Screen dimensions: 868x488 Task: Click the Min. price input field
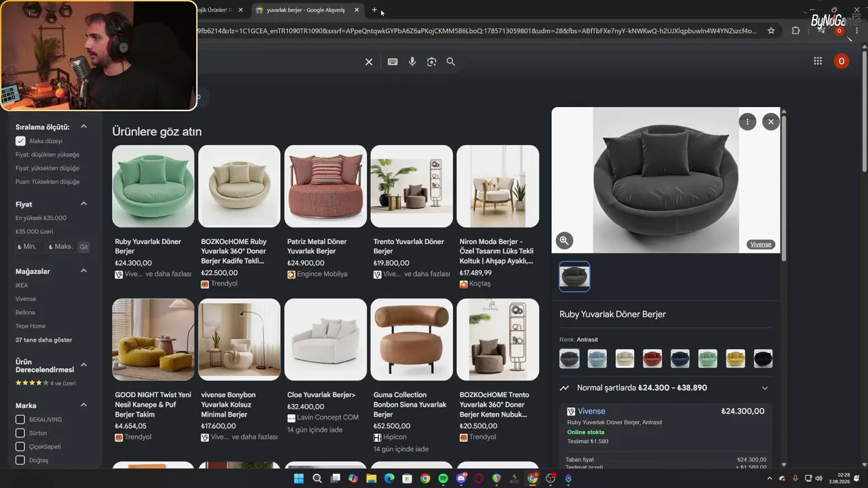30,247
